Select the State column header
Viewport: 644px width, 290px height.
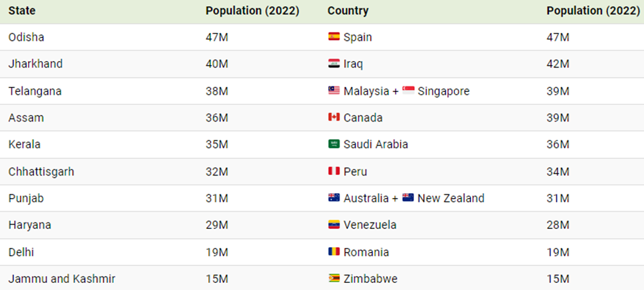[22, 11]
